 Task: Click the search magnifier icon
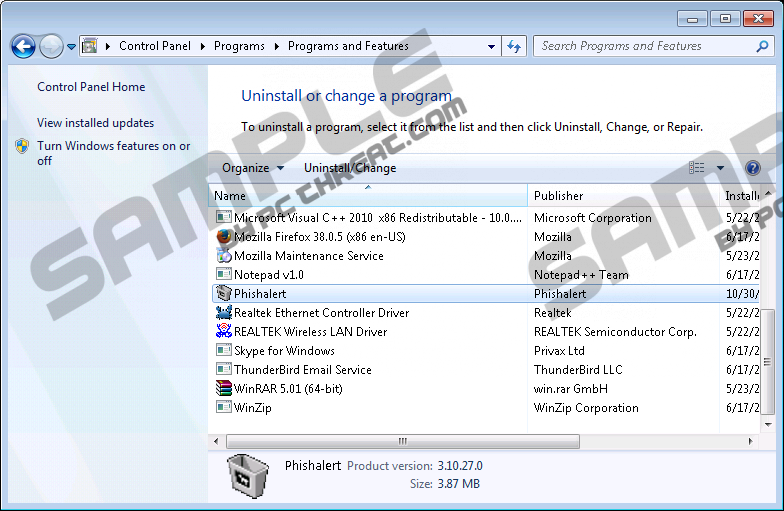pyautogui.click(x=762, y=46)
